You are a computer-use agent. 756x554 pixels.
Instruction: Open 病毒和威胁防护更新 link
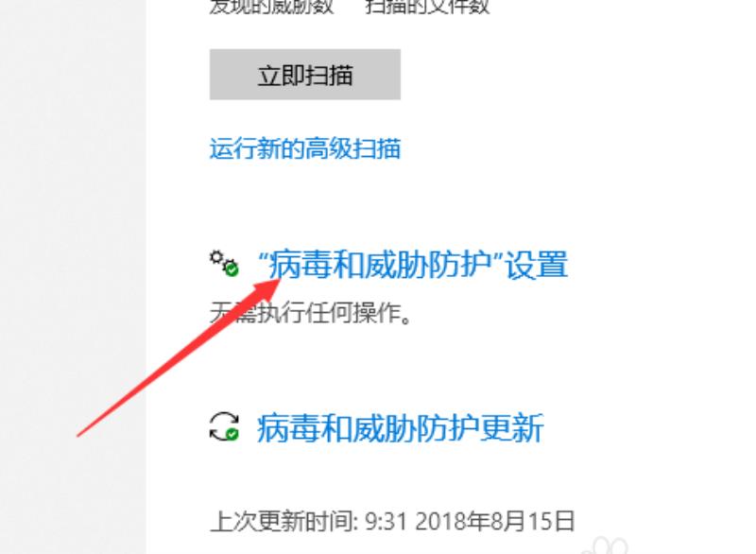(401, 428)
